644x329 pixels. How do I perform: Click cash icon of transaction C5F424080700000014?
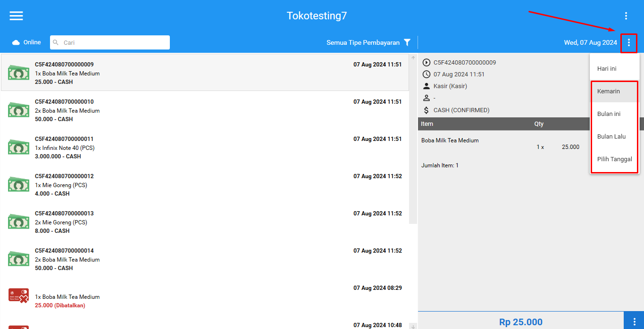pyautogui.click(x=18, y=259)
